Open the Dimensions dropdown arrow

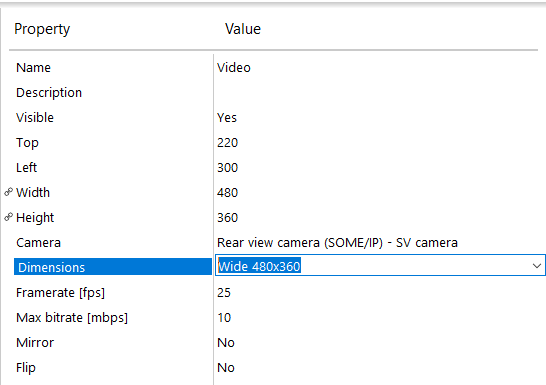537,266
